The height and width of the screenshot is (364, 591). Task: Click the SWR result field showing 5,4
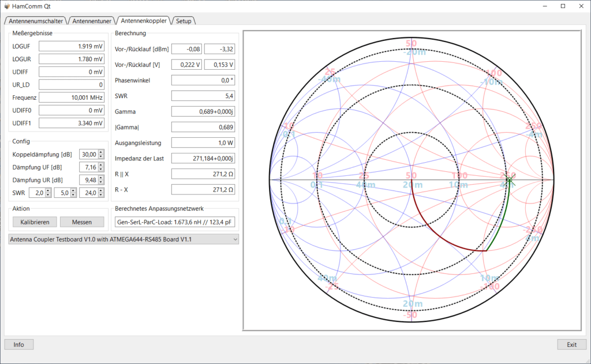(x=203, y=96)
